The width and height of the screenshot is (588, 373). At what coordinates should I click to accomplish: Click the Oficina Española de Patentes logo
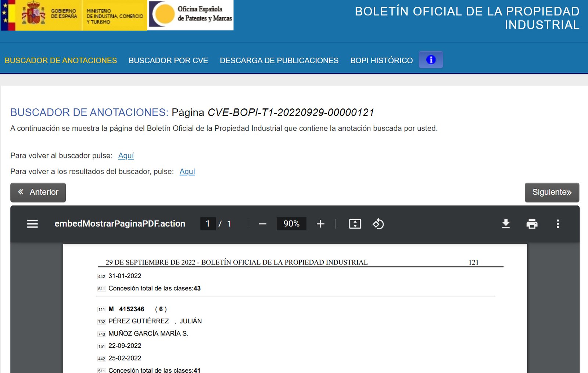190,15
